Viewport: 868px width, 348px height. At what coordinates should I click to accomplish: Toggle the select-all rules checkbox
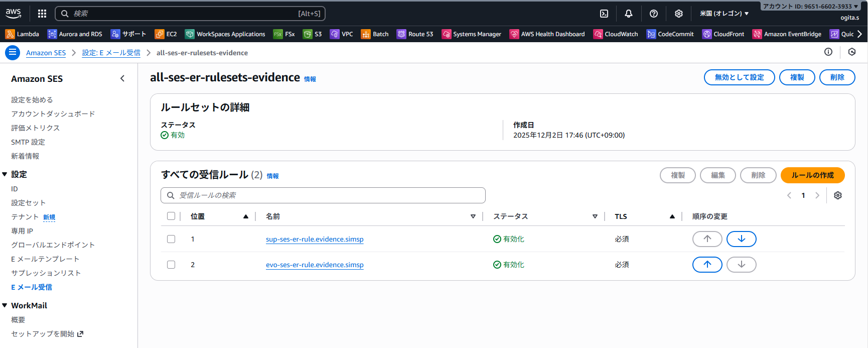[x=171, y=216]
